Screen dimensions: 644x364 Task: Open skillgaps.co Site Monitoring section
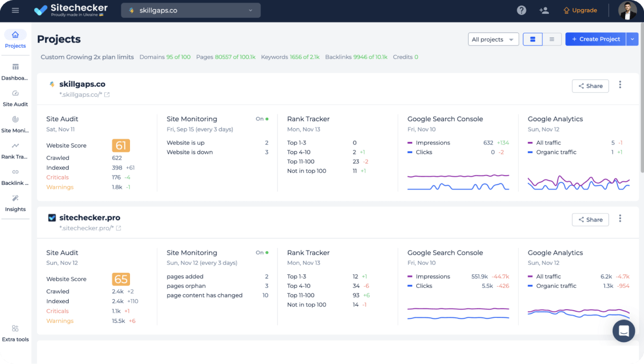(x=192, y=119)
